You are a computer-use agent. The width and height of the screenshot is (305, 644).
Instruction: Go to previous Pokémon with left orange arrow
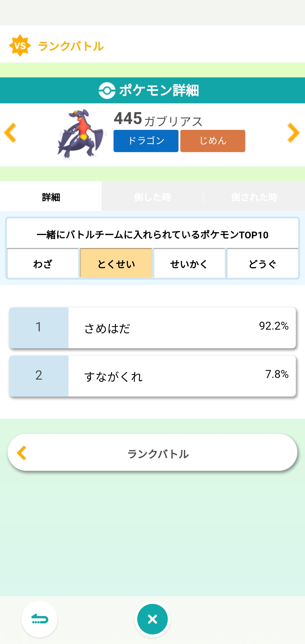pos(10,133)
